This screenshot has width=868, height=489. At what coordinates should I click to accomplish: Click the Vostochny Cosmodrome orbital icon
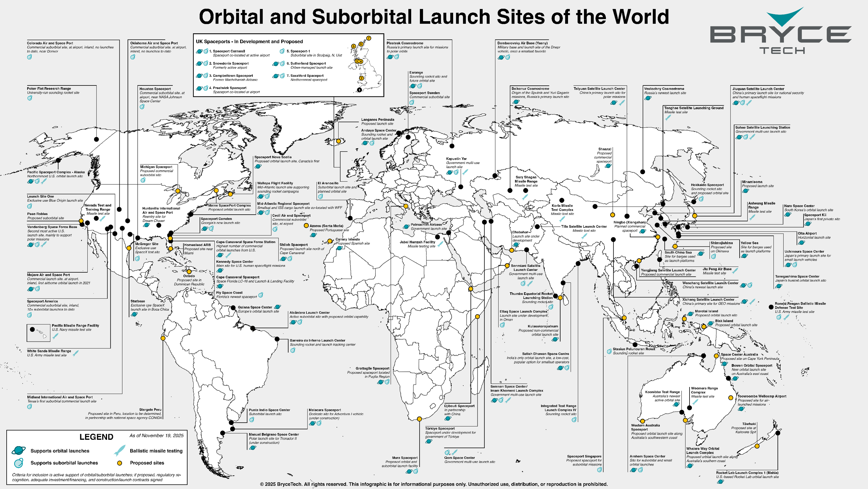(648, 98)
